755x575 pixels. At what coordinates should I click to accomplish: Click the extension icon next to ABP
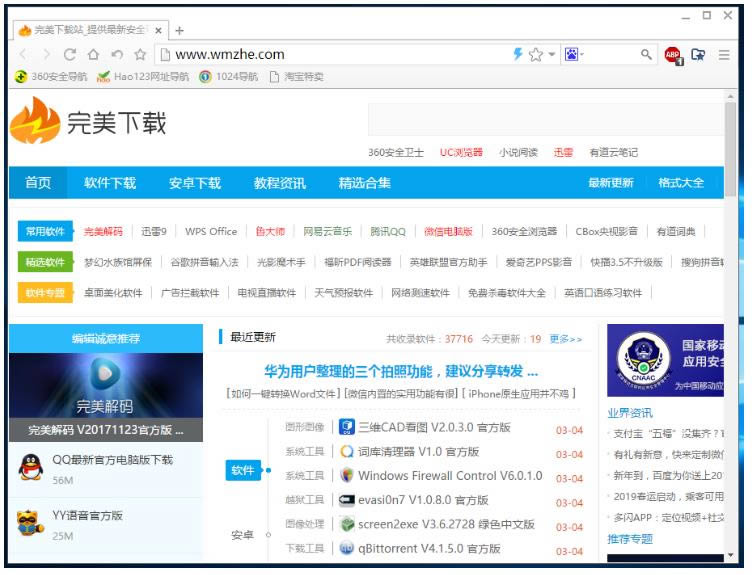[698, 55]
